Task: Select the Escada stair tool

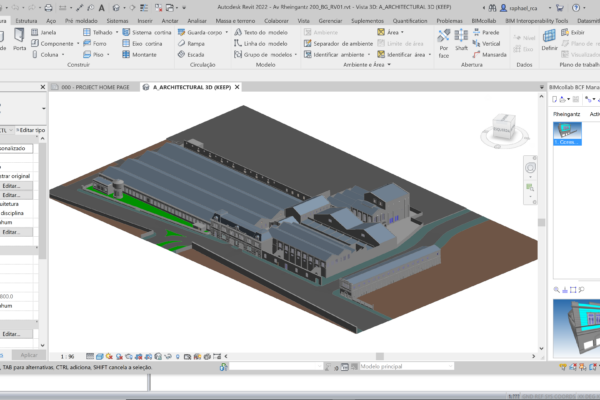Action: [191, 55]
